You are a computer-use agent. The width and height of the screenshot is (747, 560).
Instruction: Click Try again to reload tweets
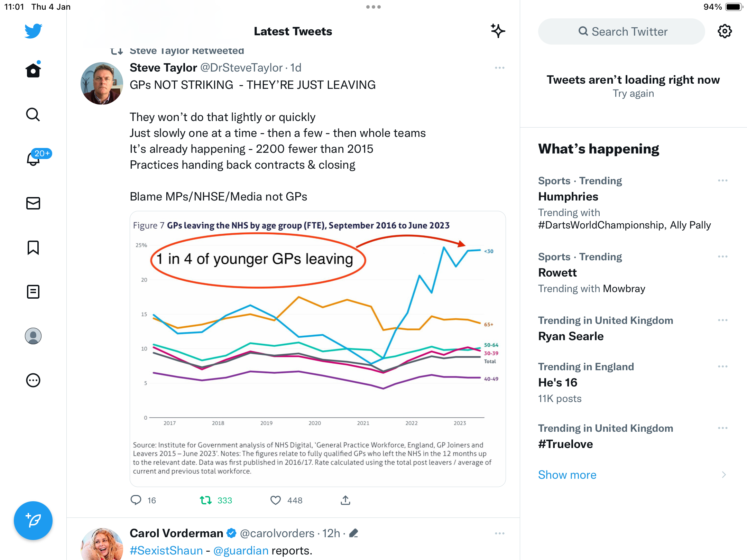[633, 93]
